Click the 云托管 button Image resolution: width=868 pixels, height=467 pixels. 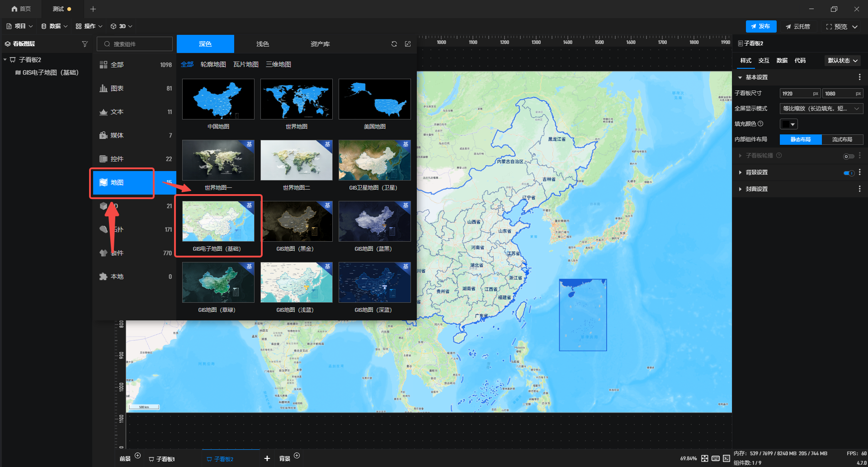(798, 27)
